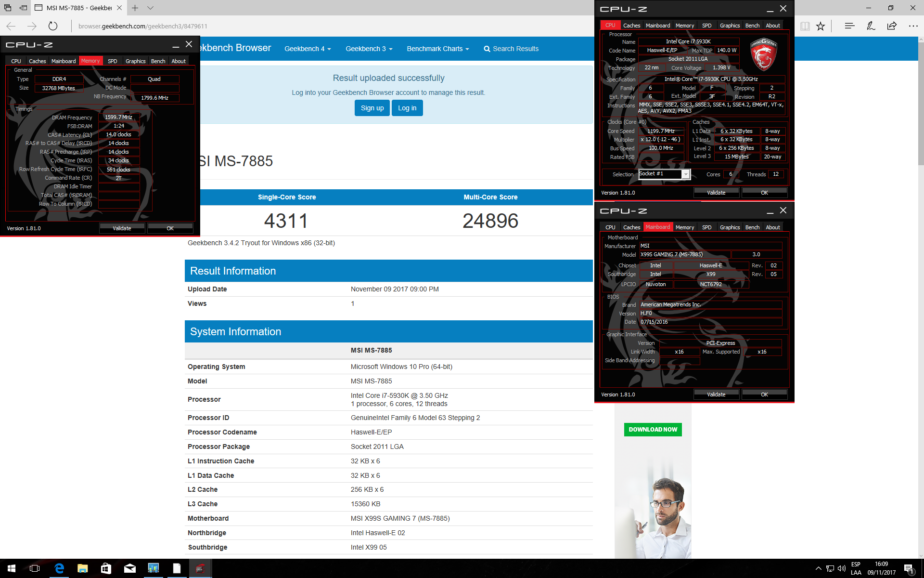This screenshot has height=578, width=924.
Task: Click MSI dragon logo in CPU-Z
Action: [x=763, y=54]
